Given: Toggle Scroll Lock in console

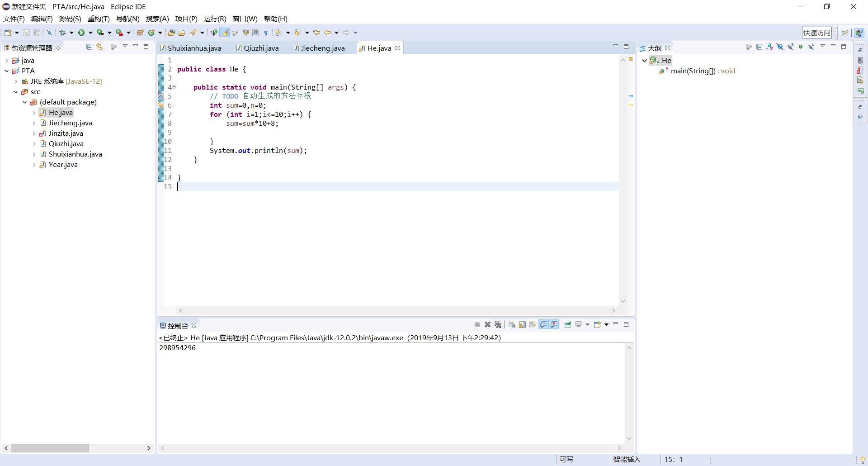Looking at the screenshot, I should pyautogui.click(x=522, y=324).
